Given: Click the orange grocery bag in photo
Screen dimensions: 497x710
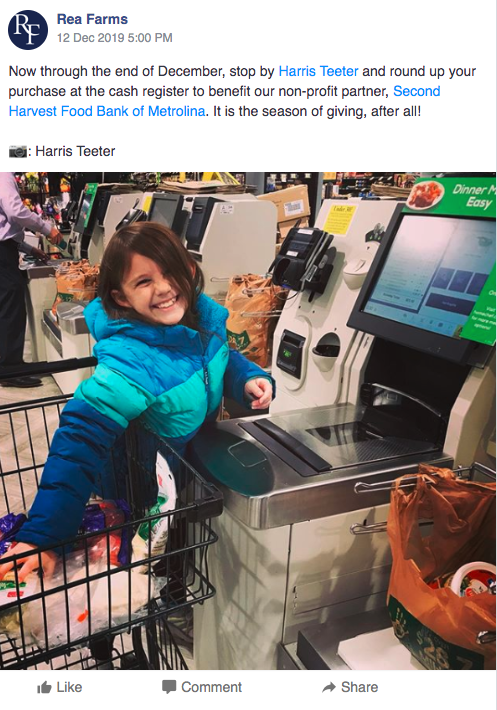Looking at the screenshot, I should tap(441, 566).
